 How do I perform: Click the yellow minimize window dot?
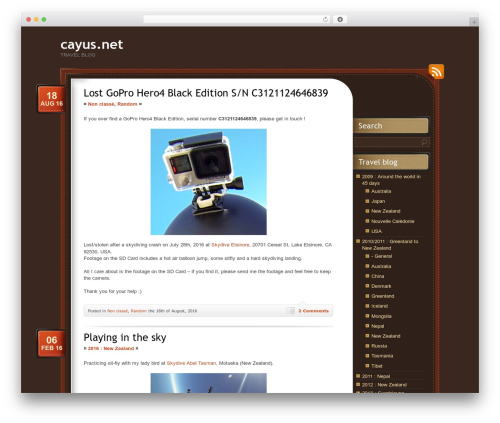(36, 20)
